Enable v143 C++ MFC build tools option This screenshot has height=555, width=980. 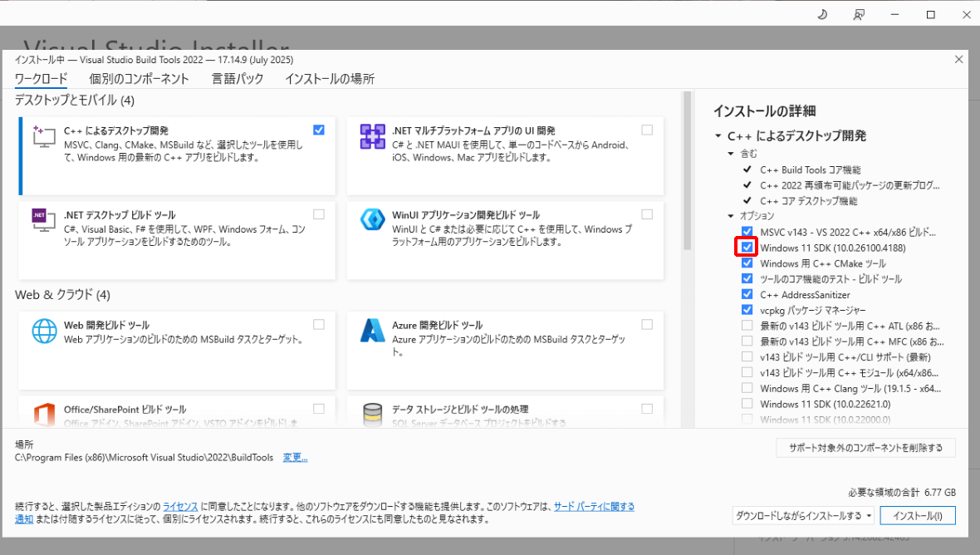tap(747, 341)
